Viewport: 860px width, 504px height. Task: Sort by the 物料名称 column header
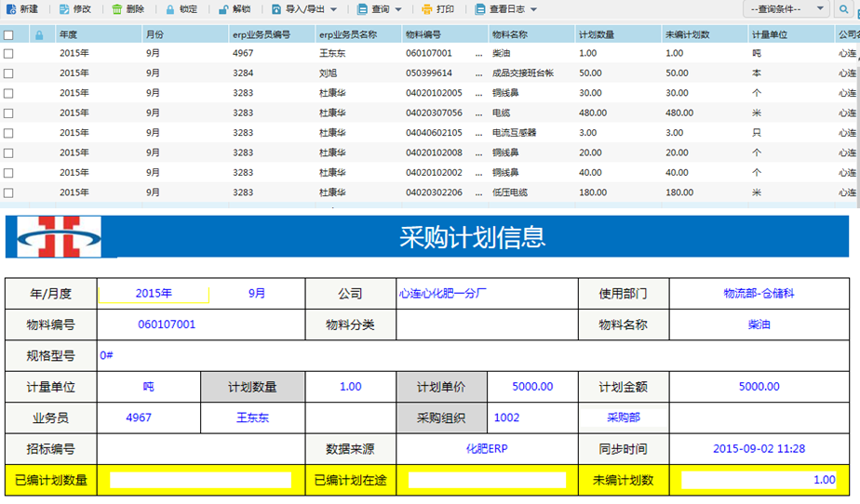point(509,34)
